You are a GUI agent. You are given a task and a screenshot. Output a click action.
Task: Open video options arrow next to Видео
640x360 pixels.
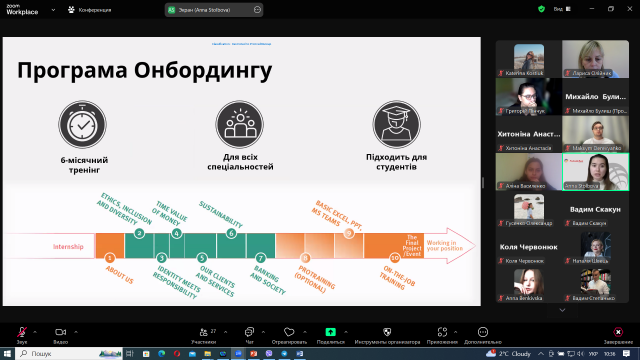pyautogui.click(x=76, y=332)
